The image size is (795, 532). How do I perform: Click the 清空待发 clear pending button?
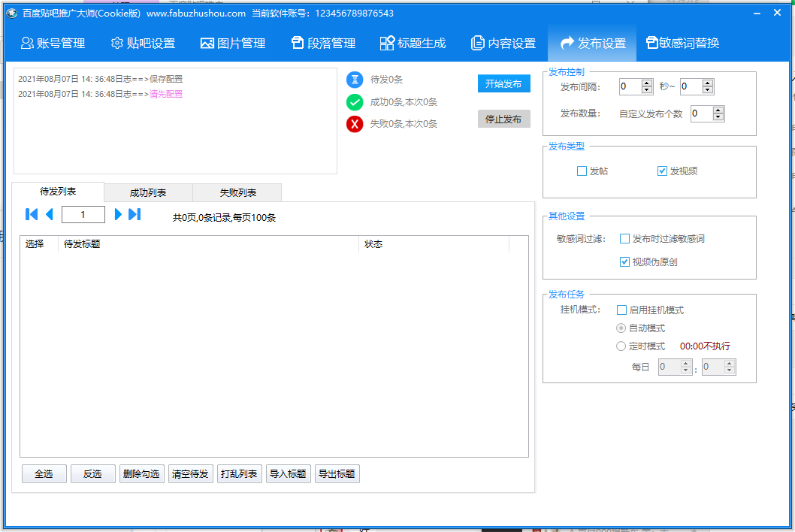click(x=190, y=473)
